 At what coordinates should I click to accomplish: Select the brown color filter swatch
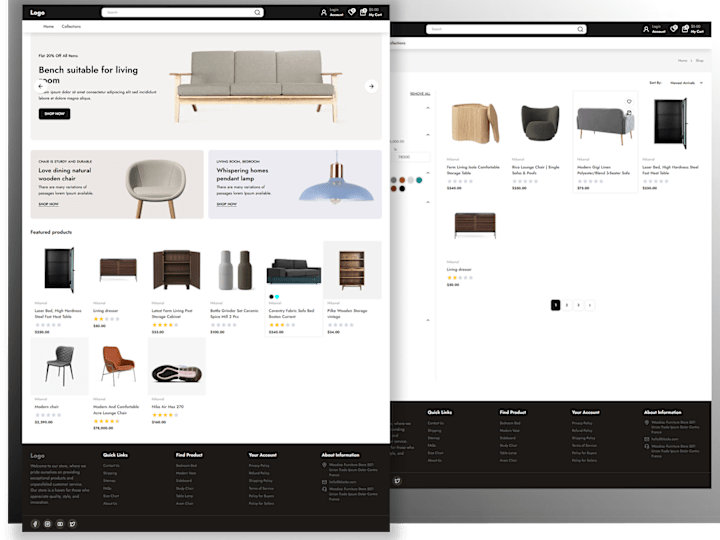(x=394, y=188)
